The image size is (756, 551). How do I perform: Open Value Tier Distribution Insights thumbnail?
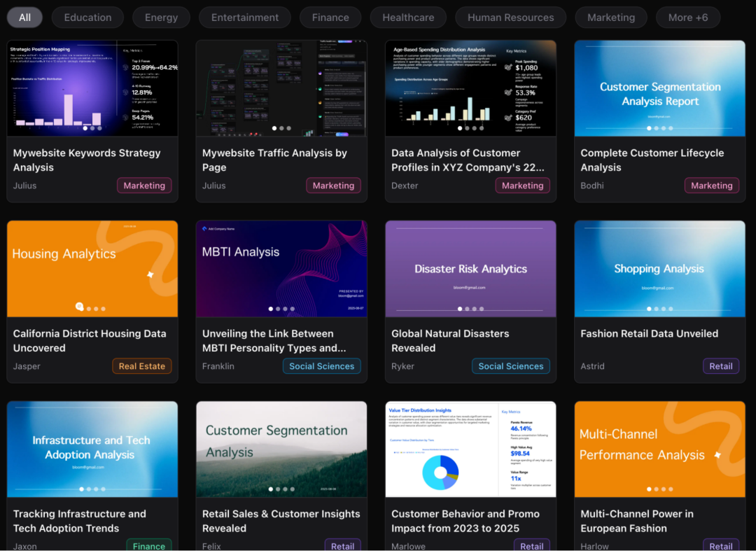tap(470, 449)
